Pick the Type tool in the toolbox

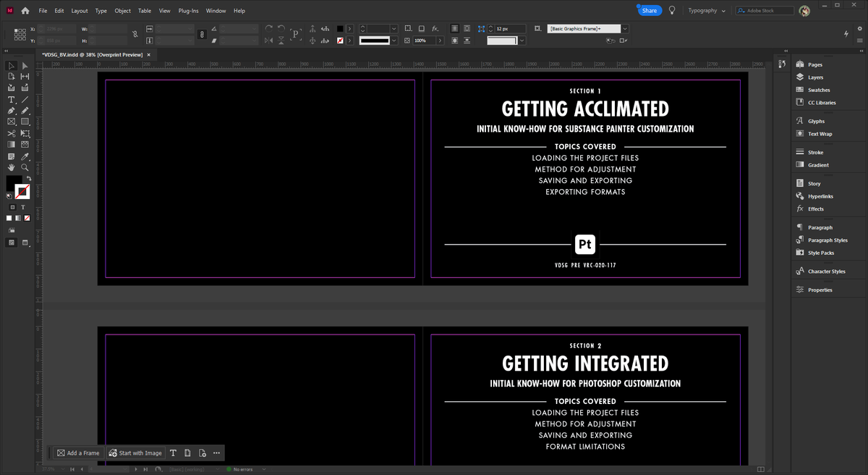[x=11, y=100]
